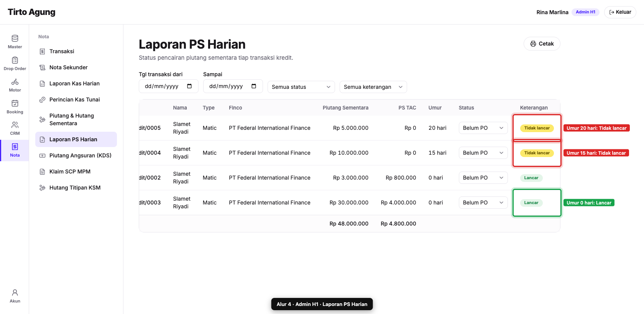The height and width of the screenshot is (314, 644).
Task: Select the Nota section icon
Action: point(15,147)
